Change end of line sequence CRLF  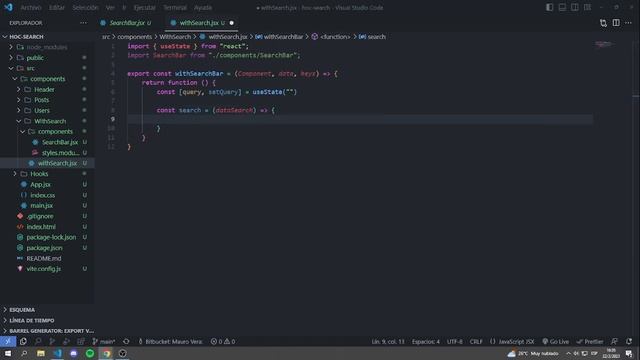pos(476,341)
